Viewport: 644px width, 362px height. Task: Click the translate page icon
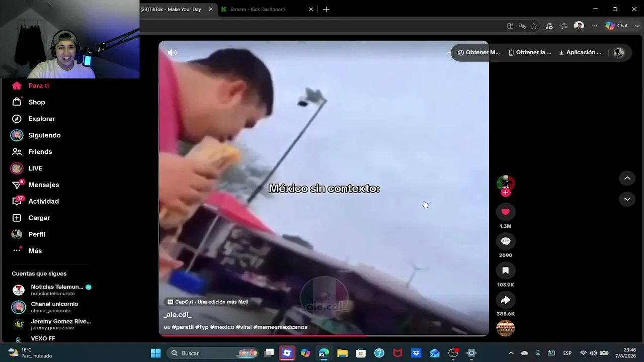(x=522, y=26)
